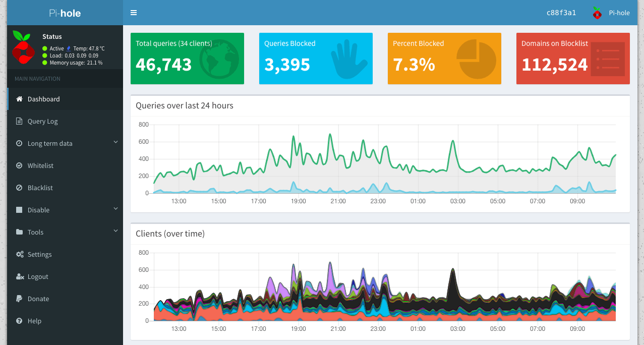The width and height of the screenshot is (644, 345).
Task: Expand the Tools submenu chevron
Action: 115,232
